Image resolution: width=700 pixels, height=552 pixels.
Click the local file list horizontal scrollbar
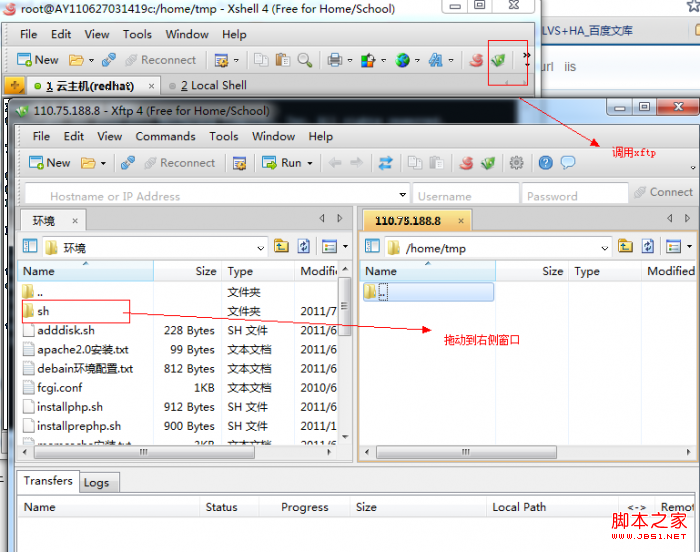pyautogui.click(x=144, y=452)
